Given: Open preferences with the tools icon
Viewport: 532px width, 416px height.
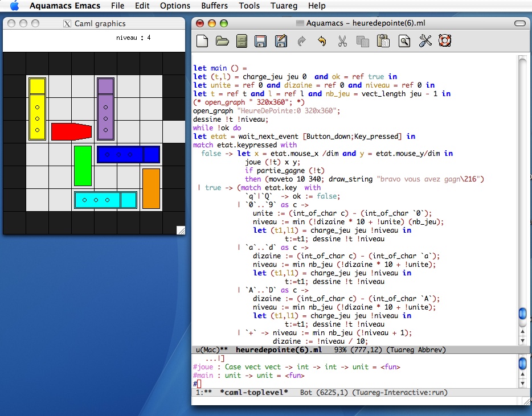Looking at the screenshot, I should [425, 41].
